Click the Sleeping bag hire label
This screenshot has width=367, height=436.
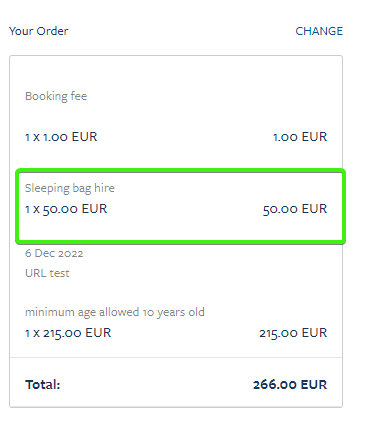click(70, 188)
